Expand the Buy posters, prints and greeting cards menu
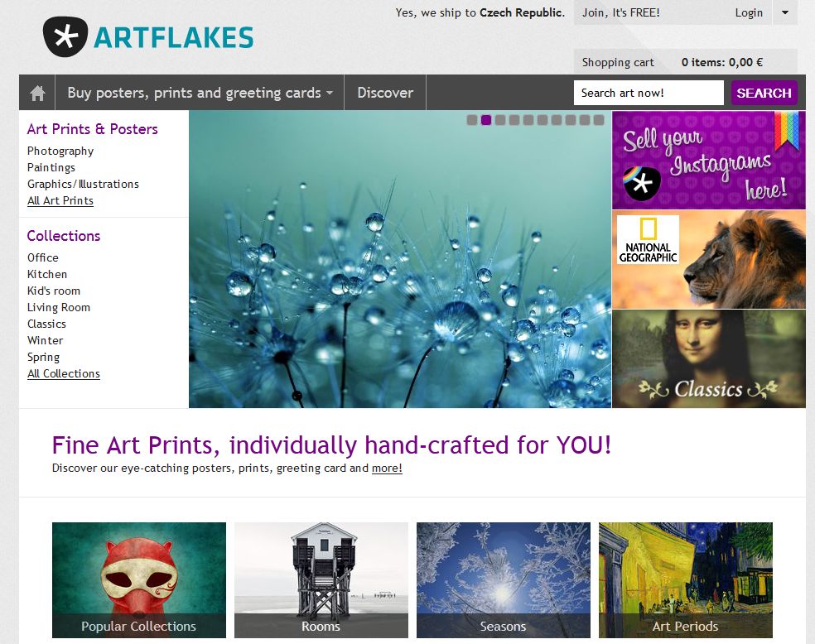The height and width of the screenshot is (644, 815). 200,93
